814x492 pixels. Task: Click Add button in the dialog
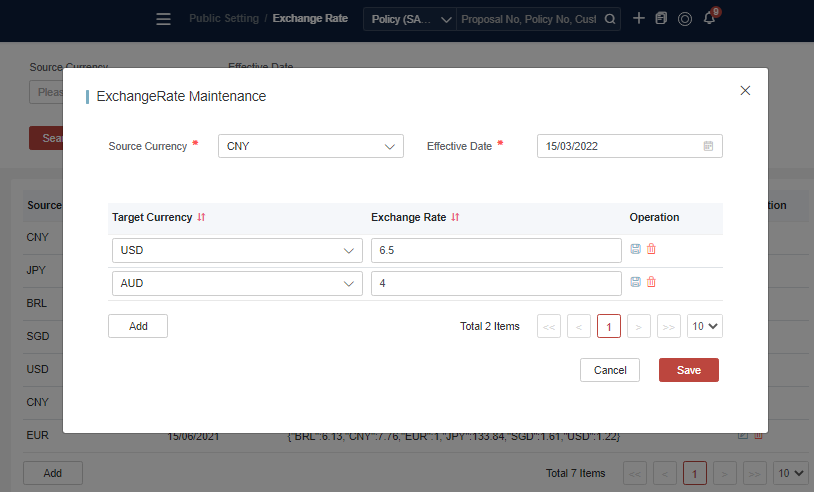tap(138, 326)
